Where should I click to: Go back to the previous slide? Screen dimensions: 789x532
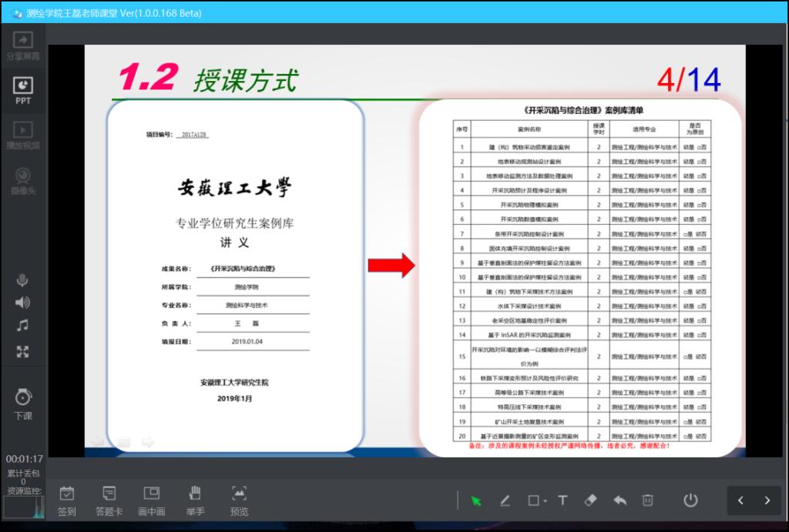point(740,500)
